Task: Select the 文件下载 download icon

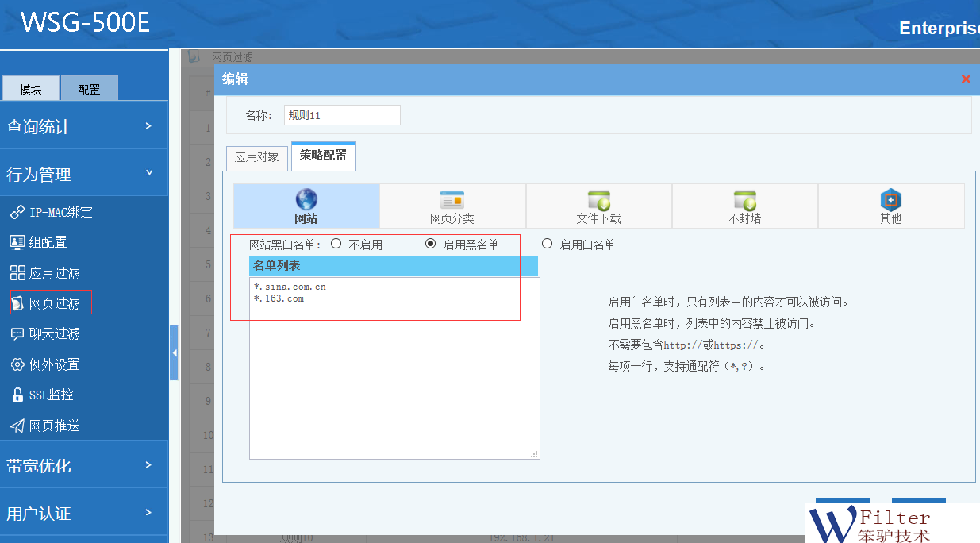Action: [598, 200]
